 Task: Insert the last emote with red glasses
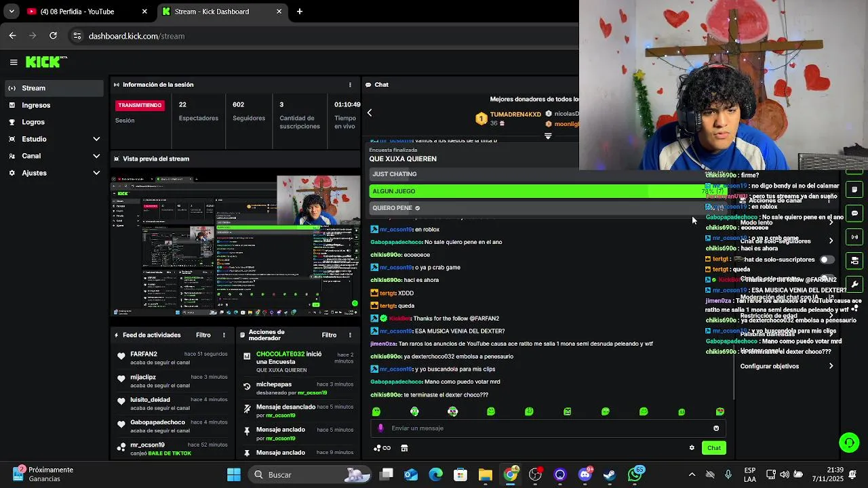[x=720, y=411]
